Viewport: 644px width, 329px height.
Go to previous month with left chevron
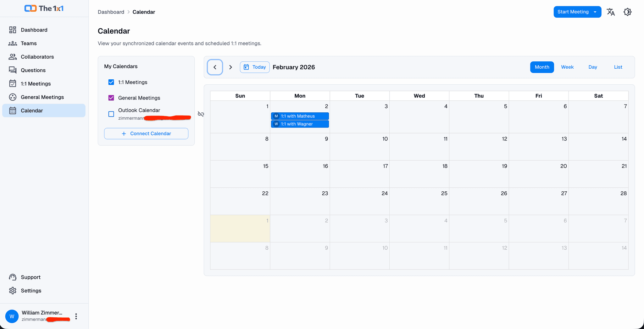215,67
